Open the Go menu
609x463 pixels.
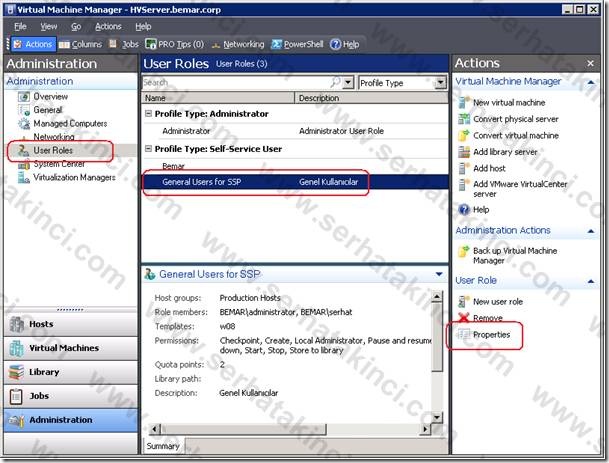pos(76,26)
